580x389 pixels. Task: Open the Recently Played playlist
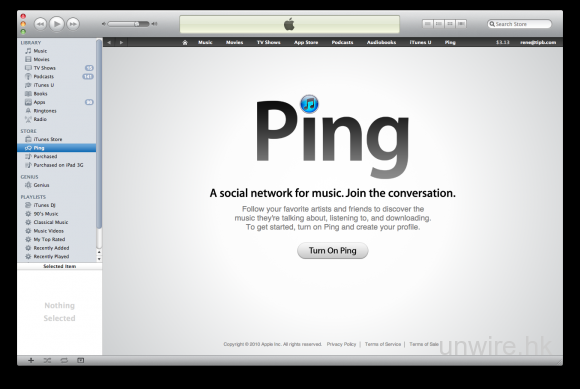(x=57, y=257)
